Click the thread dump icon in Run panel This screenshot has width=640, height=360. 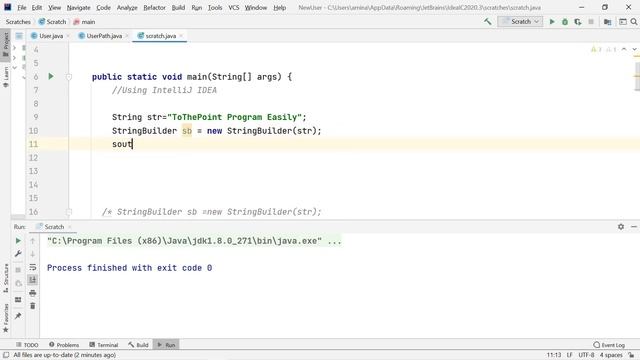click(x=18, y=283)
